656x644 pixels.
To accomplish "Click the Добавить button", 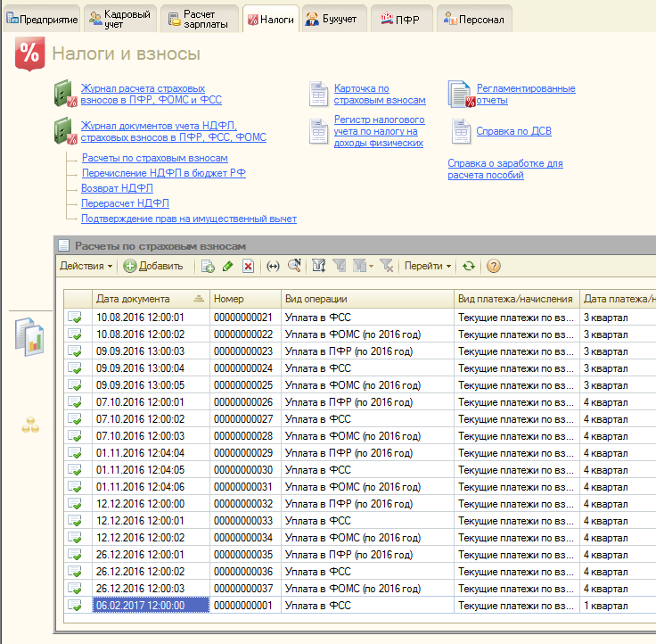I will pos(153,266).
